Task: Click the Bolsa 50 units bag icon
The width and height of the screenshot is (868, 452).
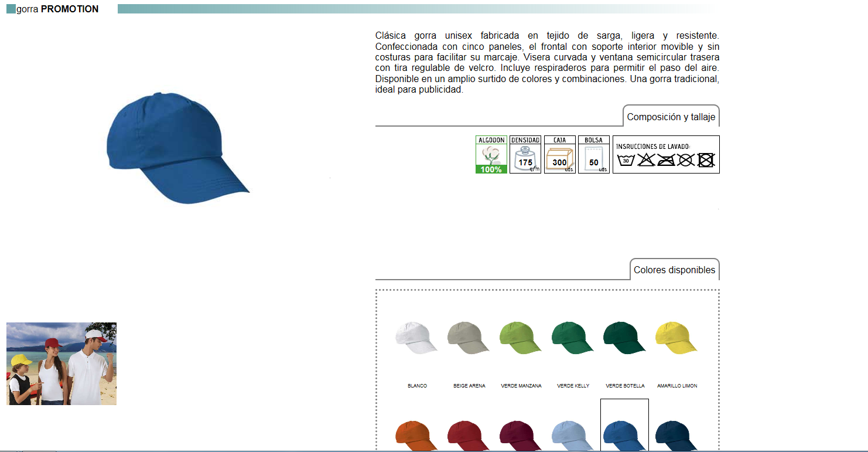Action: (x=593, y=155)
